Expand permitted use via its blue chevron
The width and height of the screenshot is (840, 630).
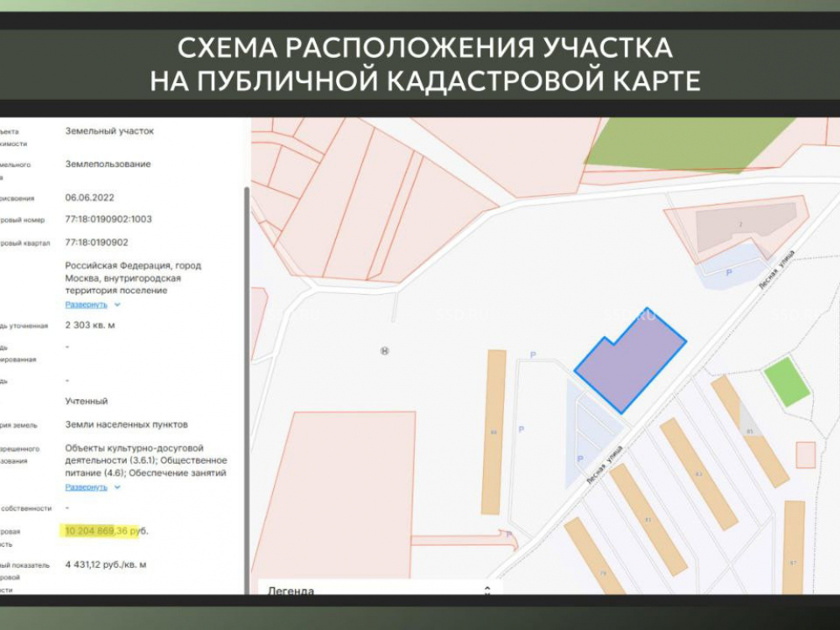118,486
